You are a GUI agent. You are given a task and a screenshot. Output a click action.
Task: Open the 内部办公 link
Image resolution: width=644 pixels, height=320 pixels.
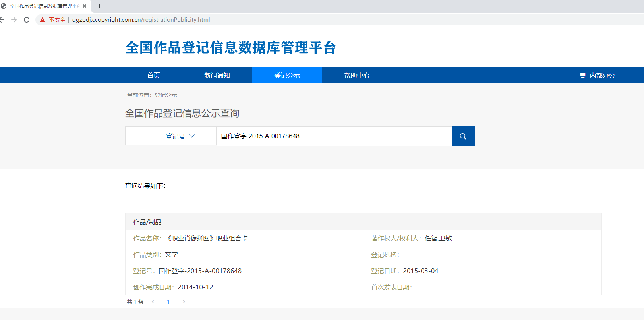pos(602,75)
